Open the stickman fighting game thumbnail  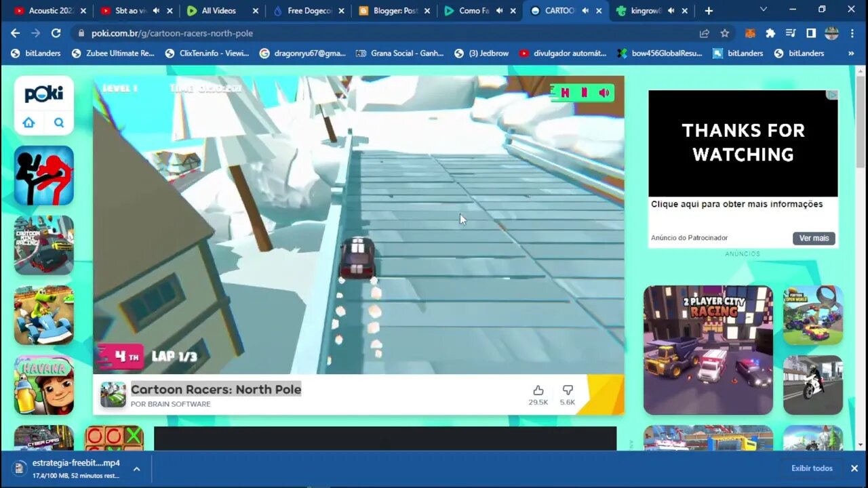(x=44, y=176)
